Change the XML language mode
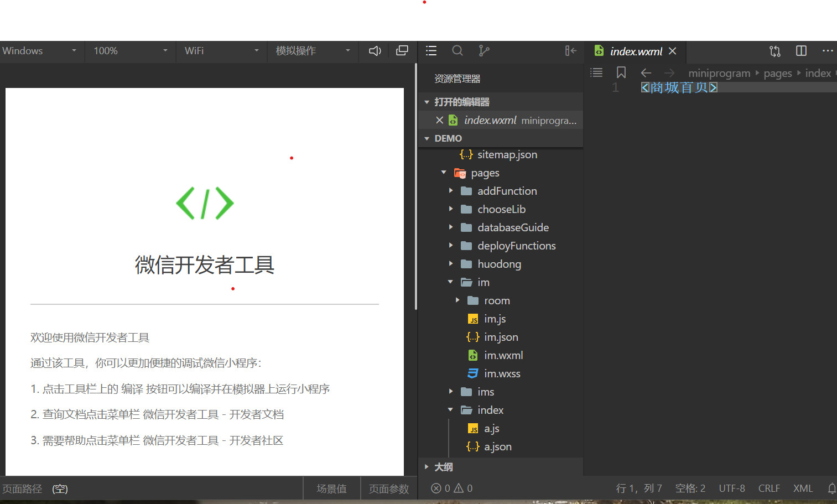This screenshot has width=837, height=504. (x=803, y=489)
